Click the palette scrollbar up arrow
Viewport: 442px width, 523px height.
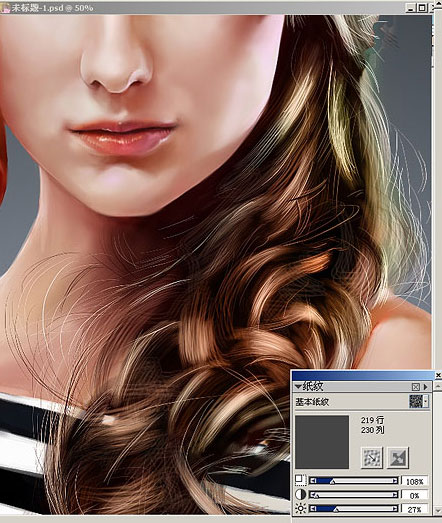pos(438,386)
